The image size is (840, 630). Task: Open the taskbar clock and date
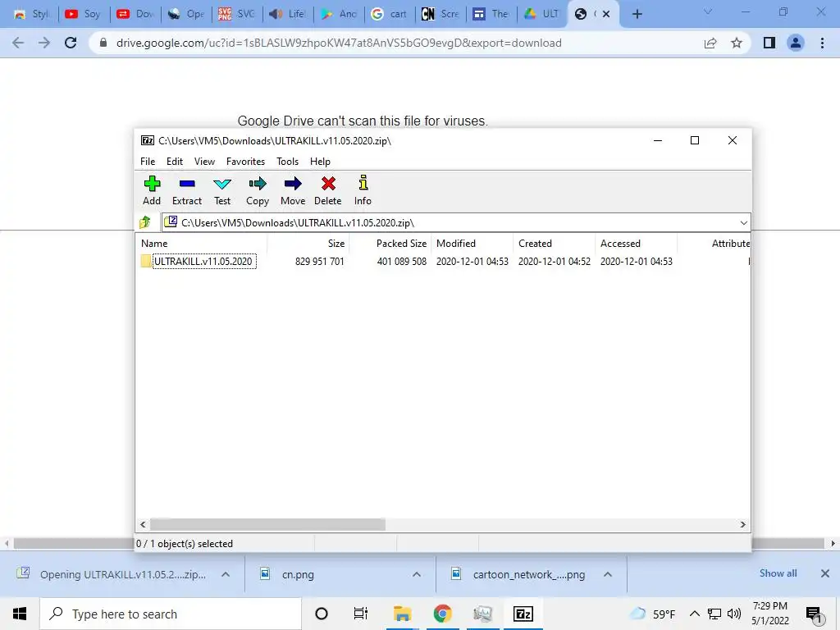(769, 614)
